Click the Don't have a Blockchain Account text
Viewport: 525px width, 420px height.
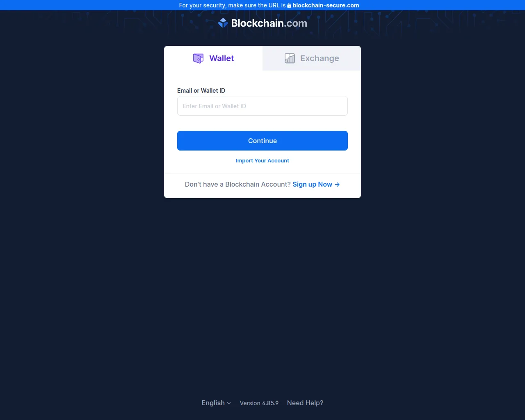pyautogui.click(x=238, y=185)
